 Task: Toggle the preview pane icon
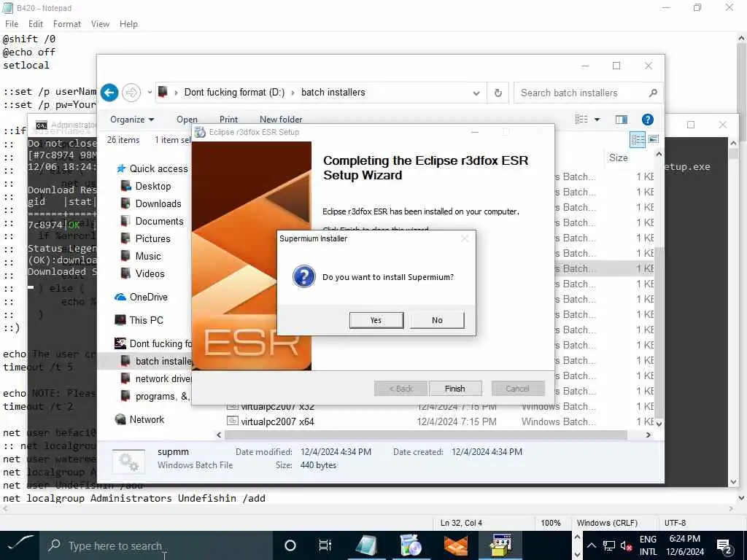(622, 120)
